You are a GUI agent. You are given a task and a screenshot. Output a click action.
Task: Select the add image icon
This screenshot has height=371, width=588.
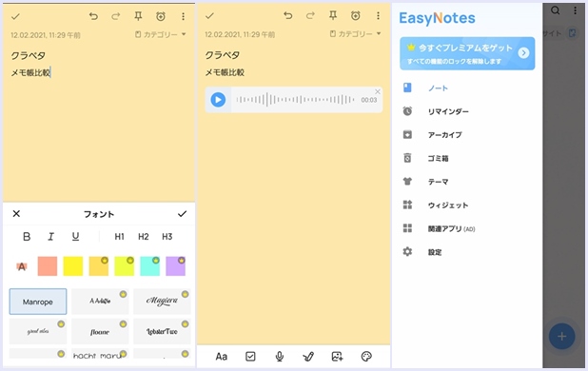pyautogui.click(x=337, y=357)
